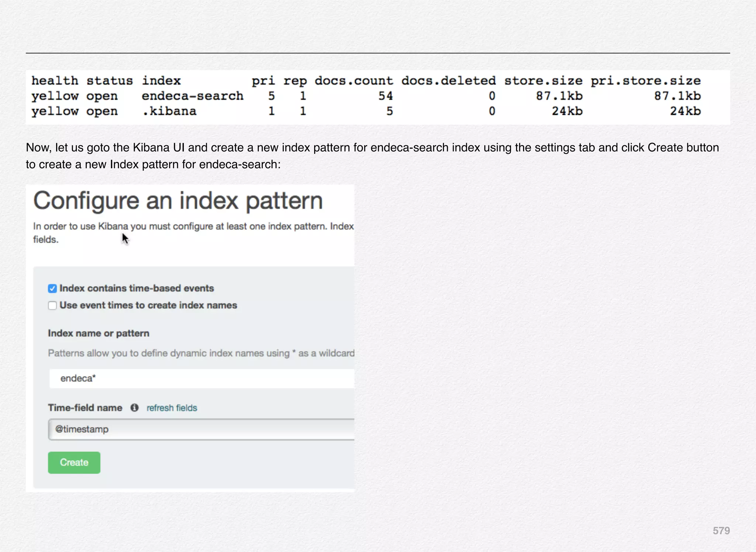The width and height of the screenshot is (756, 552).
Task: Click the index name field containing endeca*
Action: (x=202, y=378)
